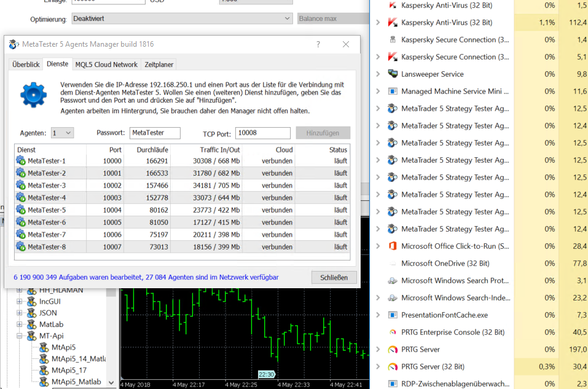Screen dimensions: 588x389
Task: Click the RDP-Zwischenablageüberwach... process icon
Action: [393, 383]
